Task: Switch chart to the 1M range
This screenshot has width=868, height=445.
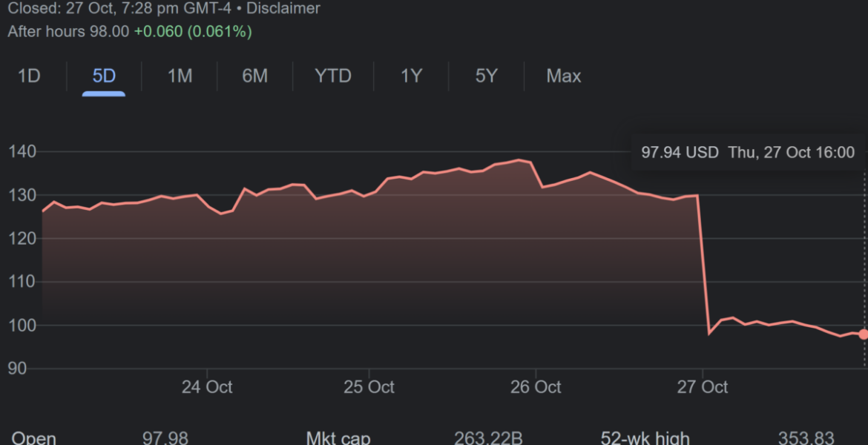Action: coord(180,76)
